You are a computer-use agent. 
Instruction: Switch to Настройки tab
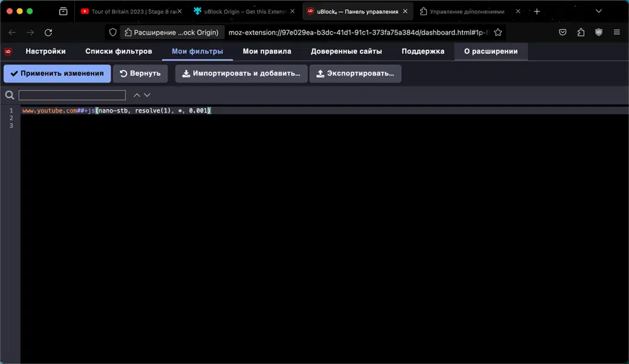(x=46, y=52)
